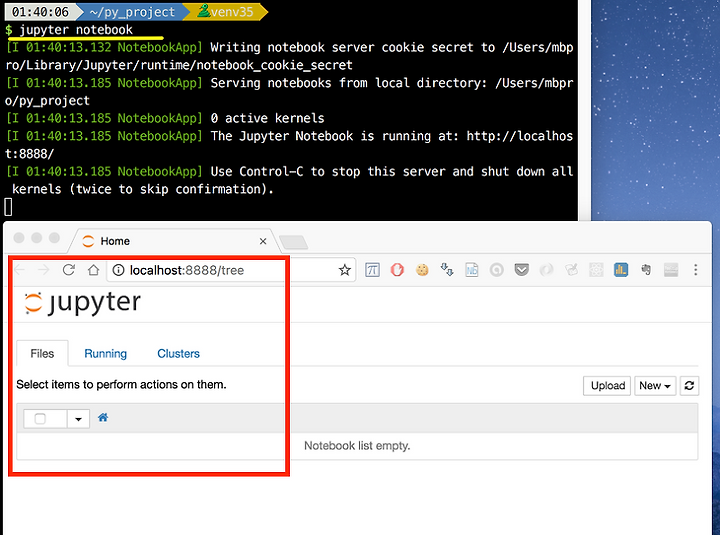Image resolution: width=720 pixels, height=535 pixels.
Task: Go to the home folder breadcrumb icon
Action: [103, 417]
